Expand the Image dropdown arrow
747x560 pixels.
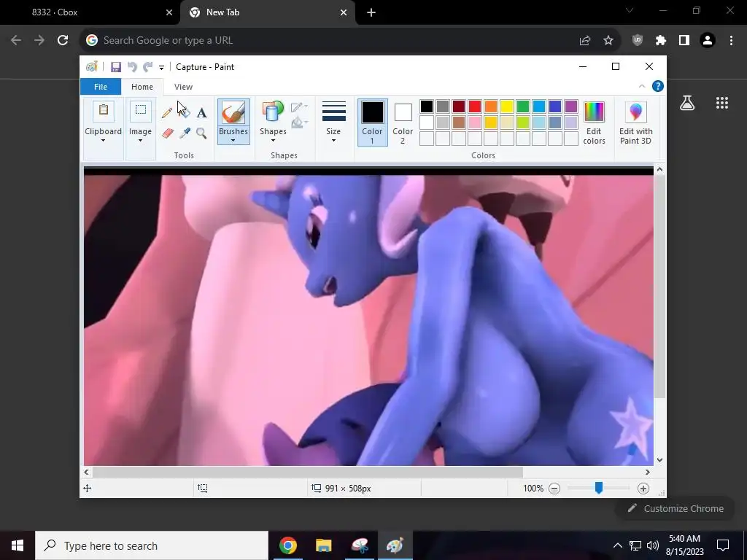tap(140, 141)
